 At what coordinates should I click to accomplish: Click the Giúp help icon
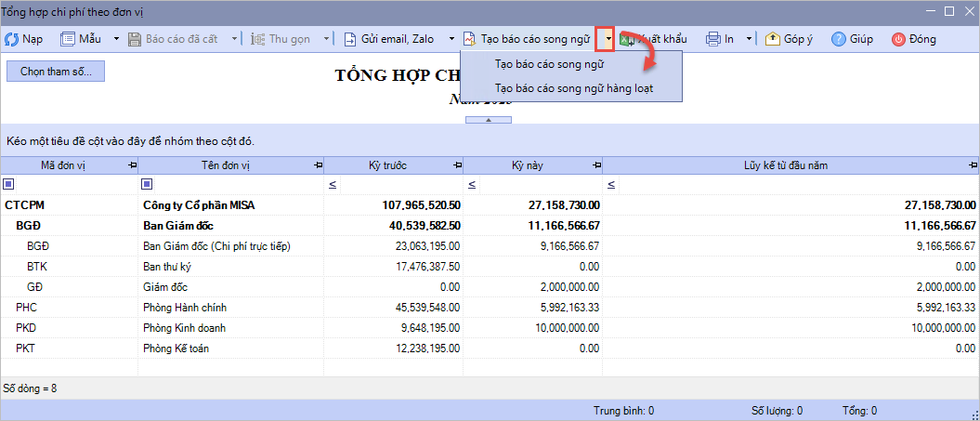(x=839, y=39)
